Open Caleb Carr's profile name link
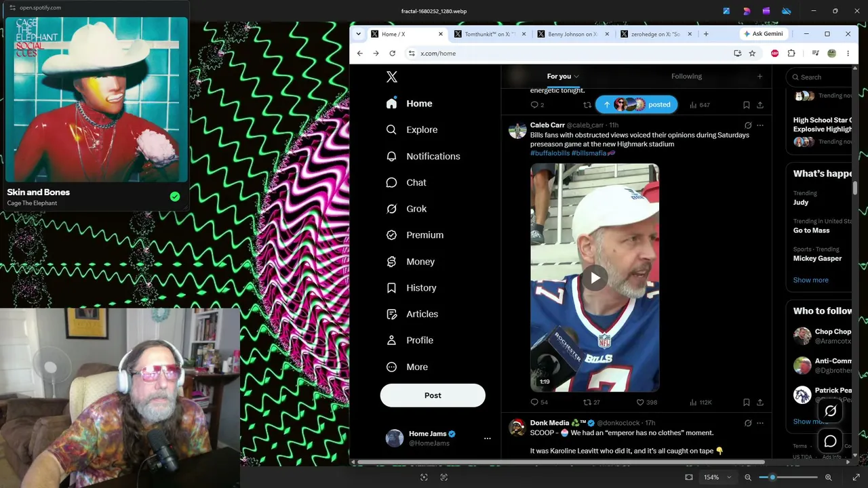868x488 pixels. tap(547, 125)
